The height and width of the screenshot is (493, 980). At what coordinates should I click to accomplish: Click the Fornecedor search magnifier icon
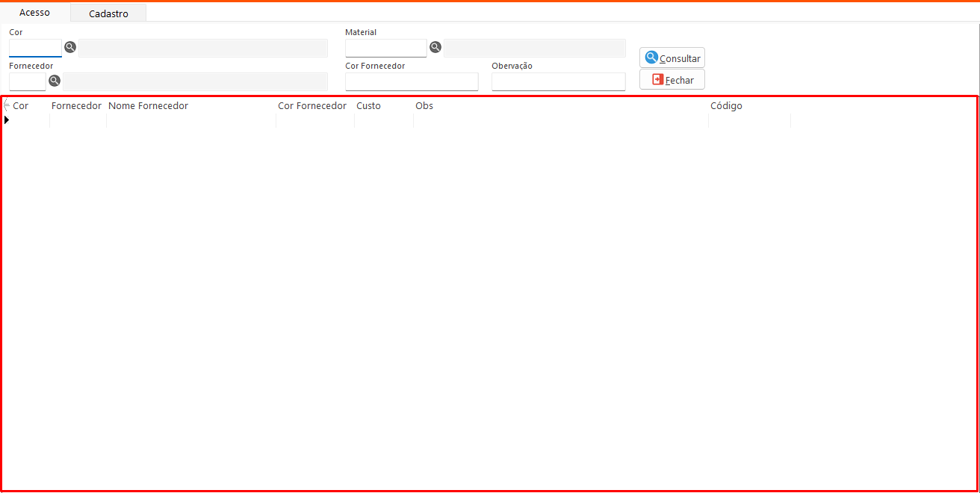point(55,81)
